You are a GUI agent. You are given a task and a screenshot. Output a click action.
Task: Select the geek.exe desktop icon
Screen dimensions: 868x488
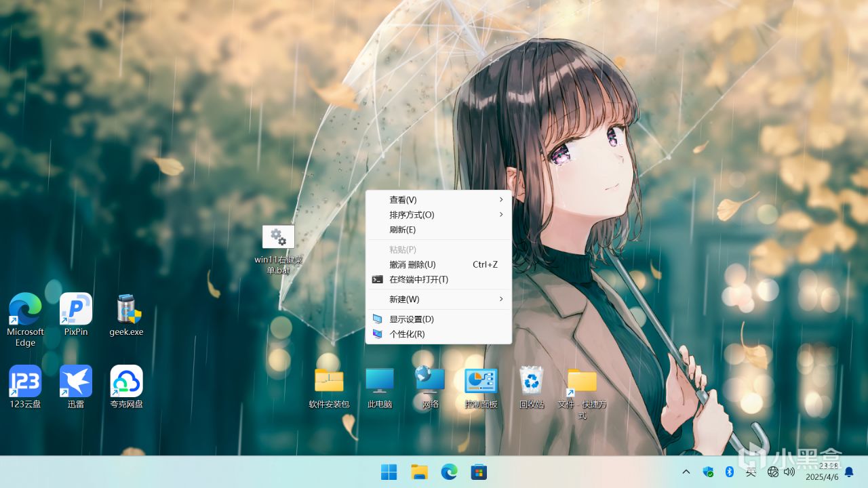[x=126, y=309]
